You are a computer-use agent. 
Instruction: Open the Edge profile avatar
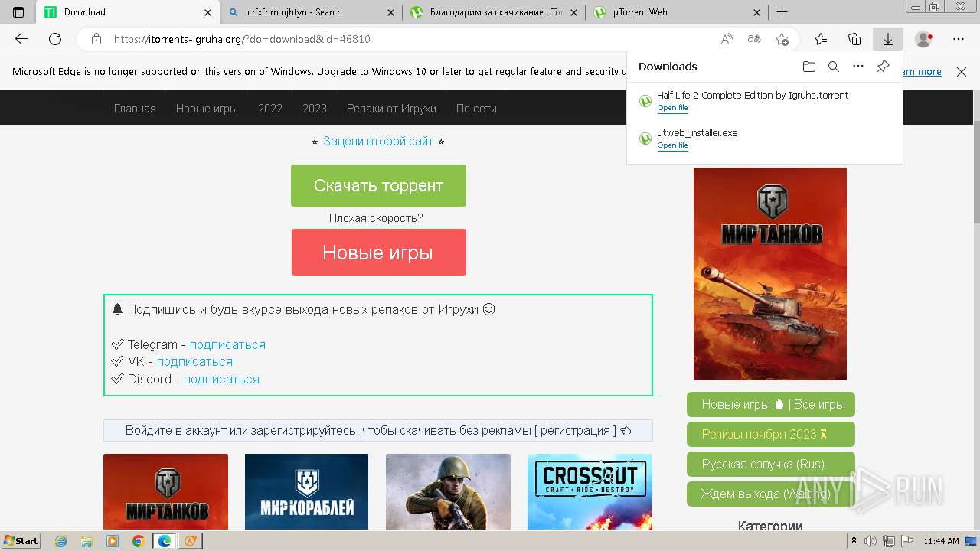(924, 39)
